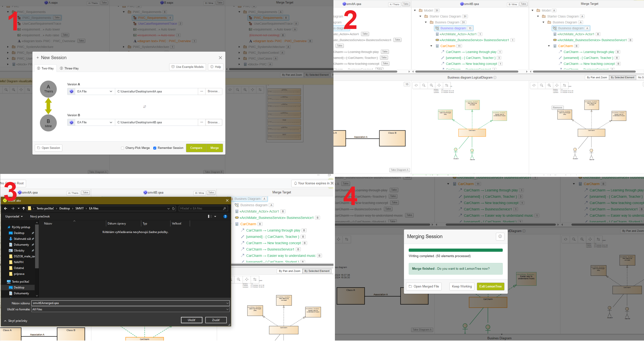Image resolution: width=644 pixels, height=341 pixels.
Task: Click Use Example Models button
Action: 188,67
